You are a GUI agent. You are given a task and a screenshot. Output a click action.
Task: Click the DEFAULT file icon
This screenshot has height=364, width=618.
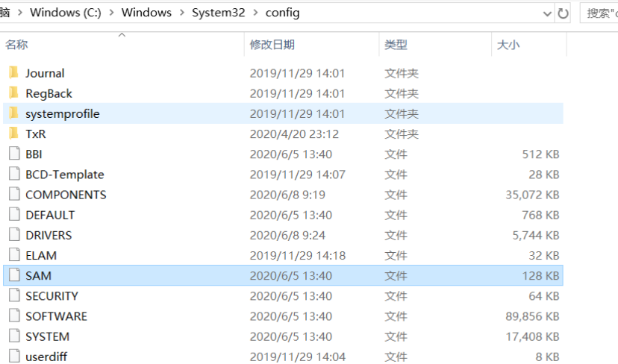point(14,214)
